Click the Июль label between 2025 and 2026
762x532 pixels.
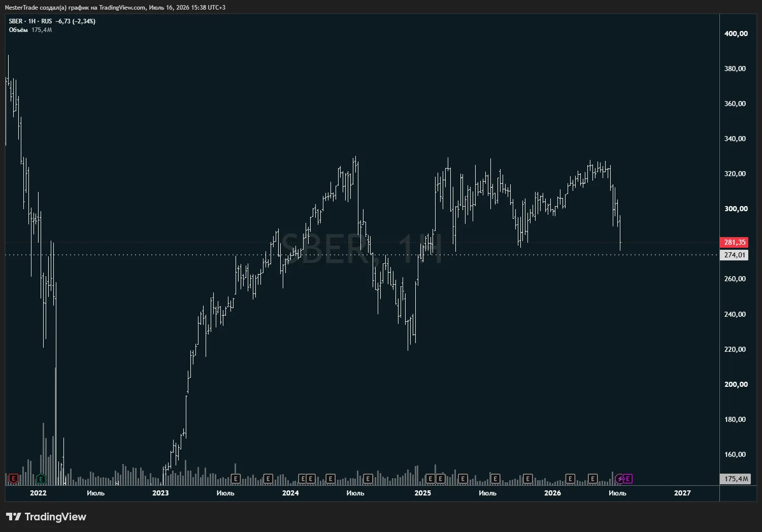(487, 493)
